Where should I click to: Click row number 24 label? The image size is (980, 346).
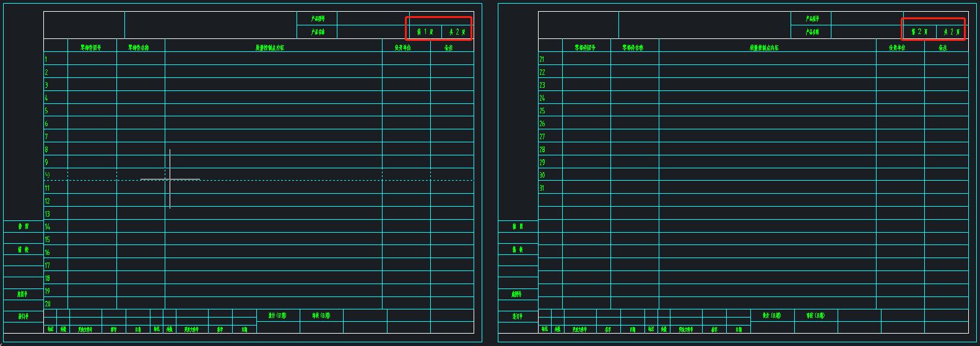tap(542, 98)
